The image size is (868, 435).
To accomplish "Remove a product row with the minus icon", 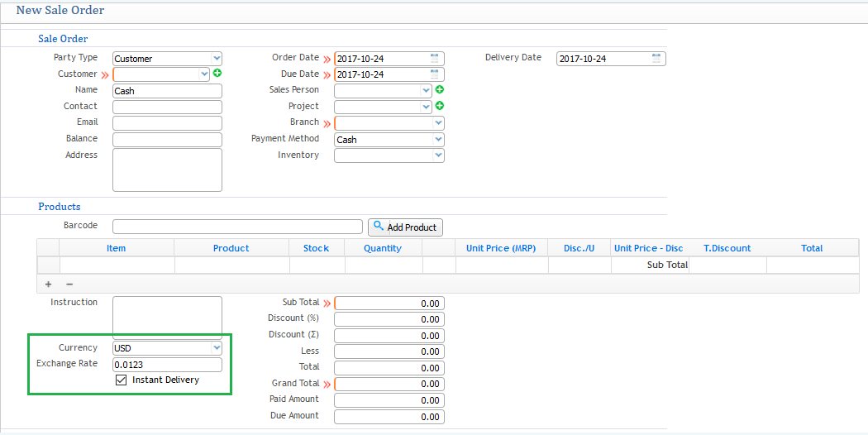I will [x=69, y=284].
